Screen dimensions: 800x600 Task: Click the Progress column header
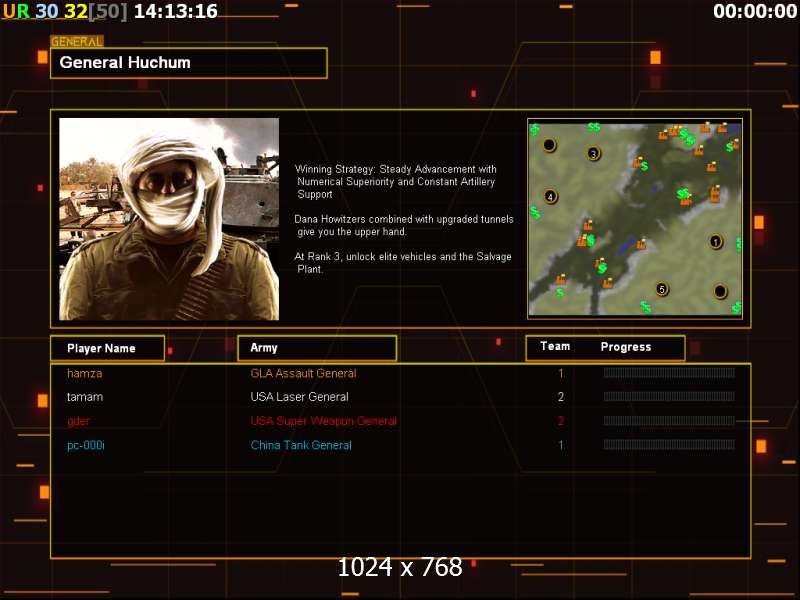coord(626,347)
